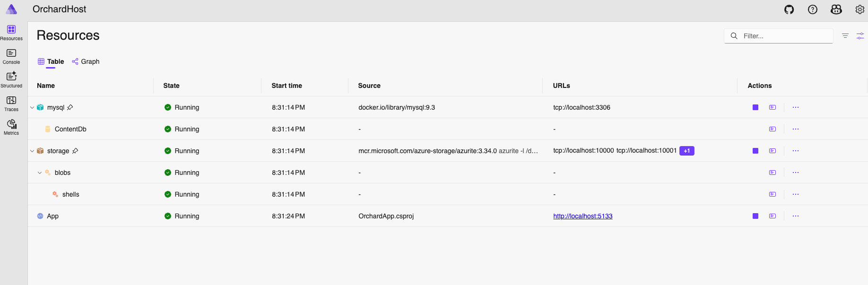
Task: Switch to the Table view tab
Action: click(x=51, y=61)
